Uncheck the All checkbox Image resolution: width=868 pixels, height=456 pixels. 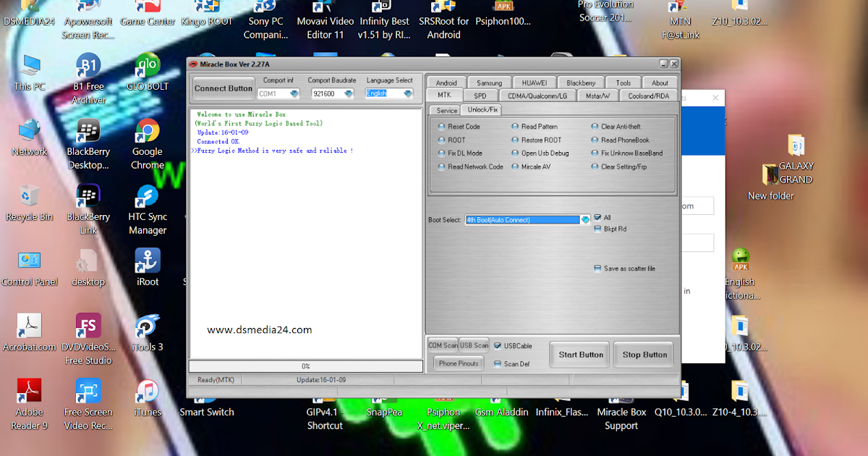[598, 217]
